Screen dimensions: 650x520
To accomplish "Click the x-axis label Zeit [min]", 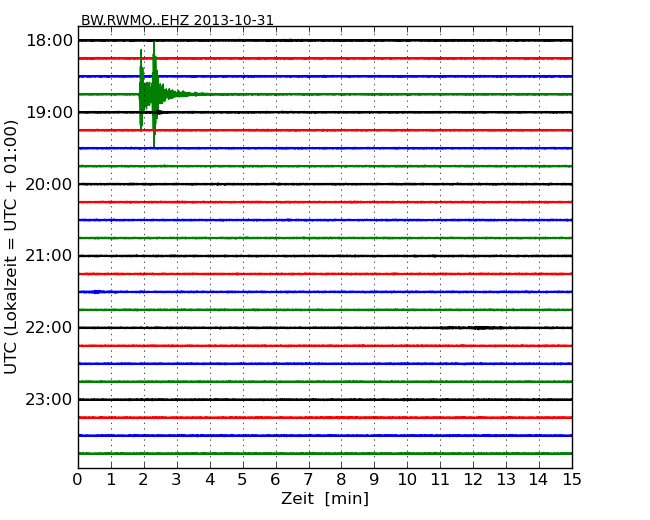I will coord(325,498).
